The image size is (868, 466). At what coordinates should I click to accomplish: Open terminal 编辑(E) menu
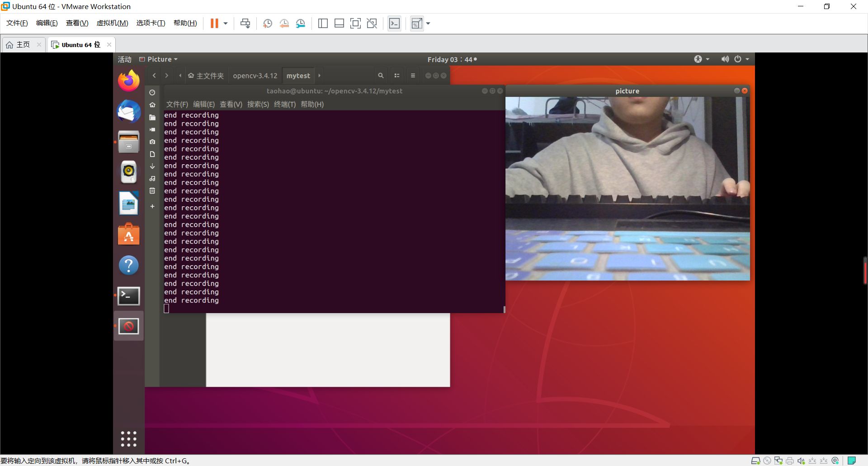[204, 105]
